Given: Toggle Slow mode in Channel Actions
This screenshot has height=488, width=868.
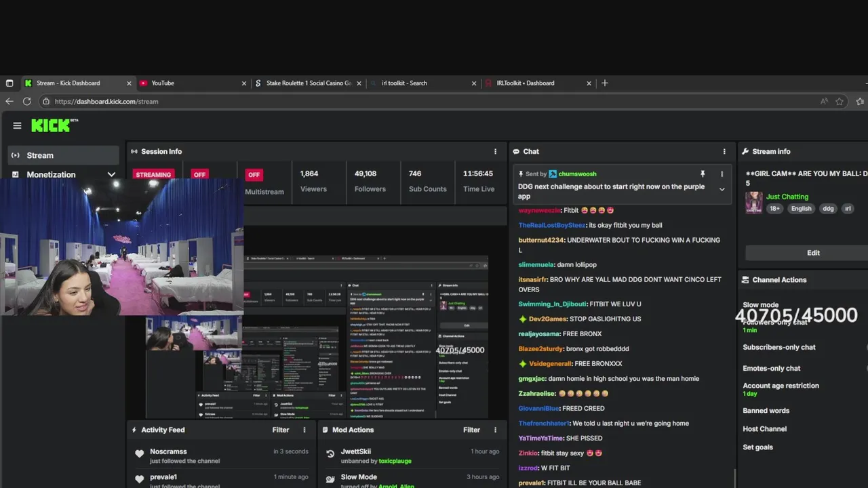Looking at the screenshot, I should click(x=761, y=305).
